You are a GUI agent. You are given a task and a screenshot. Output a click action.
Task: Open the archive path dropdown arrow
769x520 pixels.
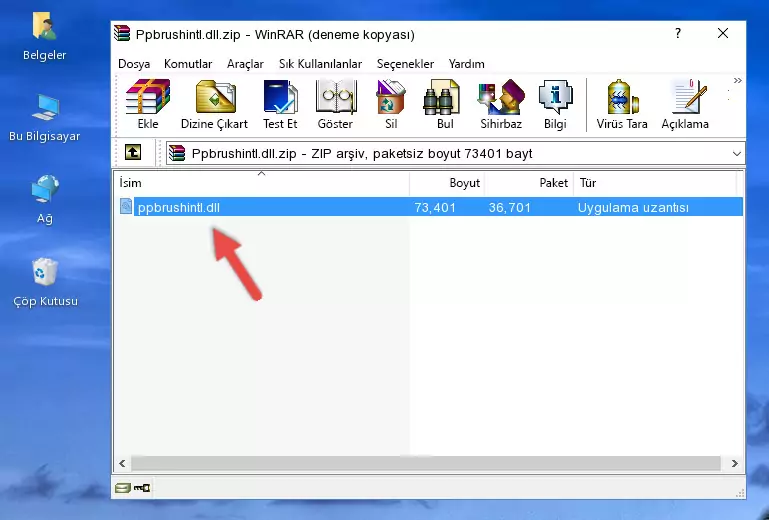pos(736,154)
